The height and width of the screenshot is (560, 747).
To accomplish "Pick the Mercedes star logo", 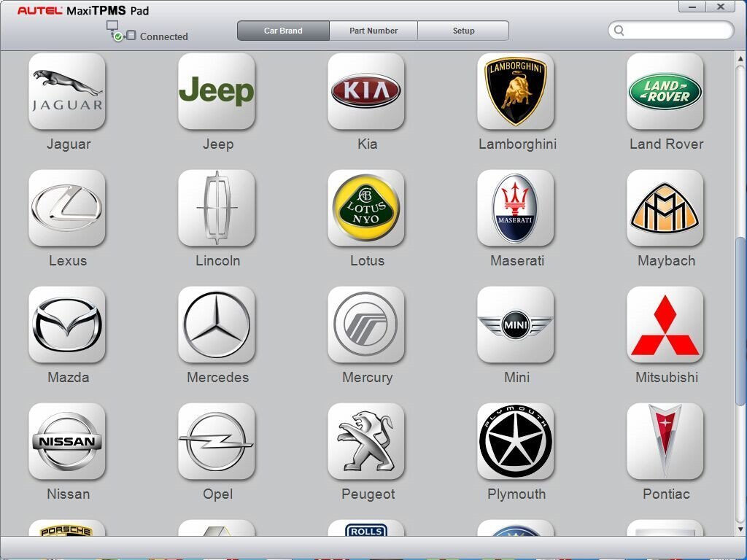I will [216, 324].
